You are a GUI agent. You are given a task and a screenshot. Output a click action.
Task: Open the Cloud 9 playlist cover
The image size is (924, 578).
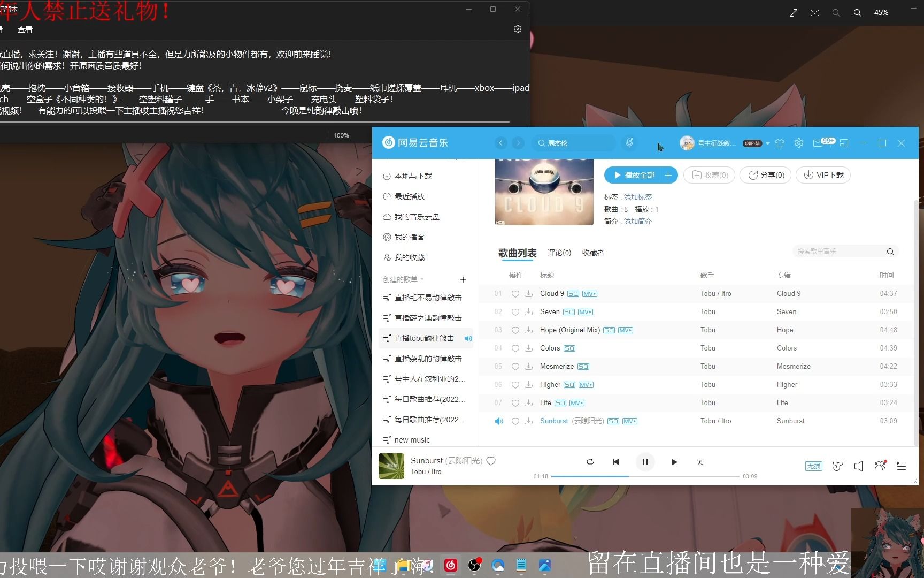544,192
